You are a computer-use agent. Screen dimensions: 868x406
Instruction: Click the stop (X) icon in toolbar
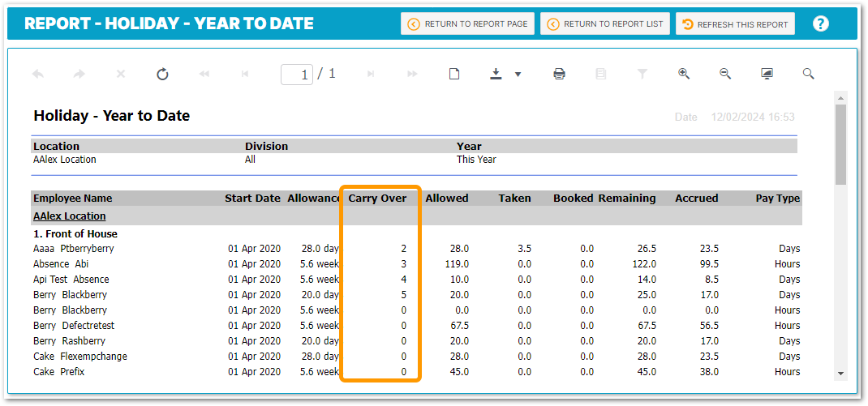pyautogui.click(x=121, y=74)
